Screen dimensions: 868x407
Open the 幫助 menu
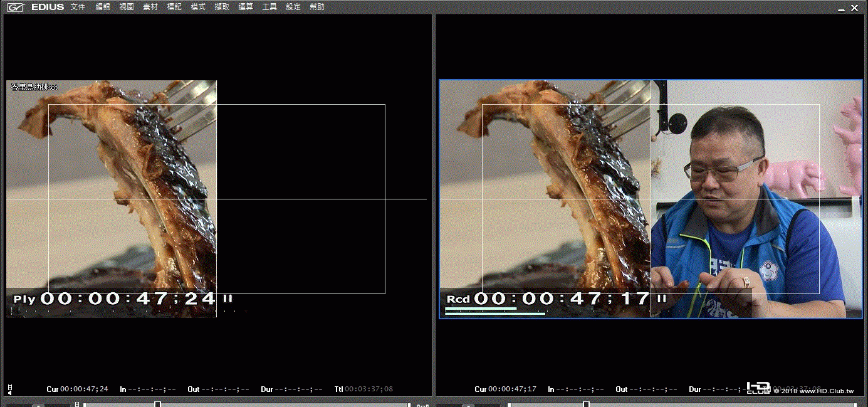tap(317, 7)
